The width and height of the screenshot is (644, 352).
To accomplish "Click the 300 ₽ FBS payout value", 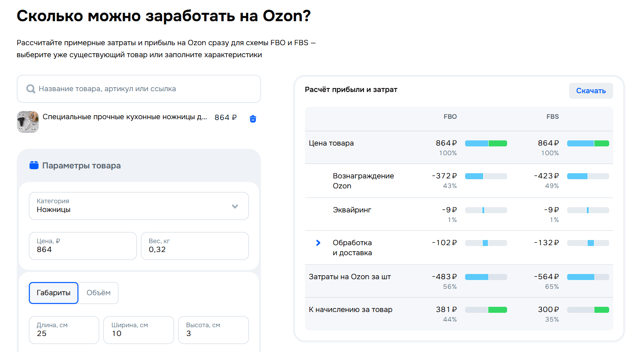I will pos(548,310).
